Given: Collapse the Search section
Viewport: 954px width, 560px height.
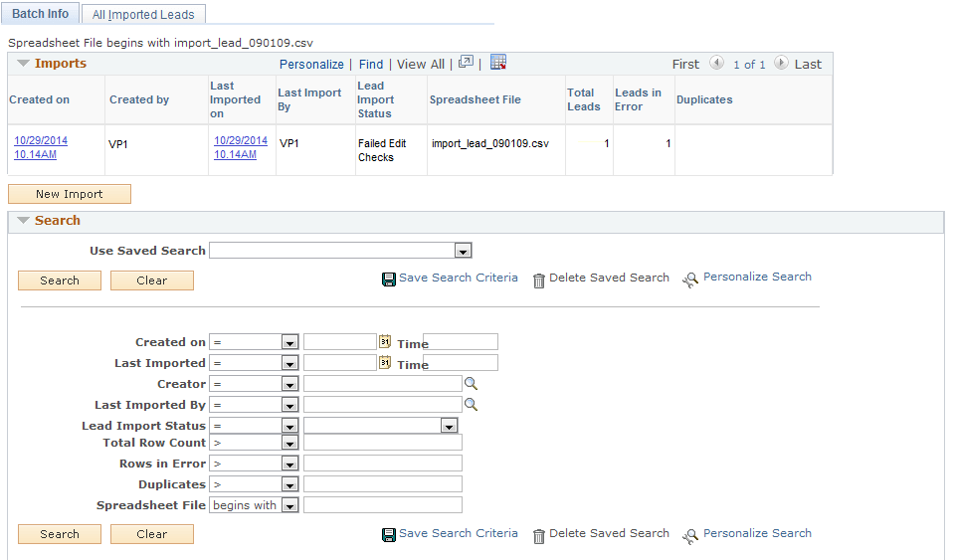Looking at the screenshot, I should click(23, 220).
